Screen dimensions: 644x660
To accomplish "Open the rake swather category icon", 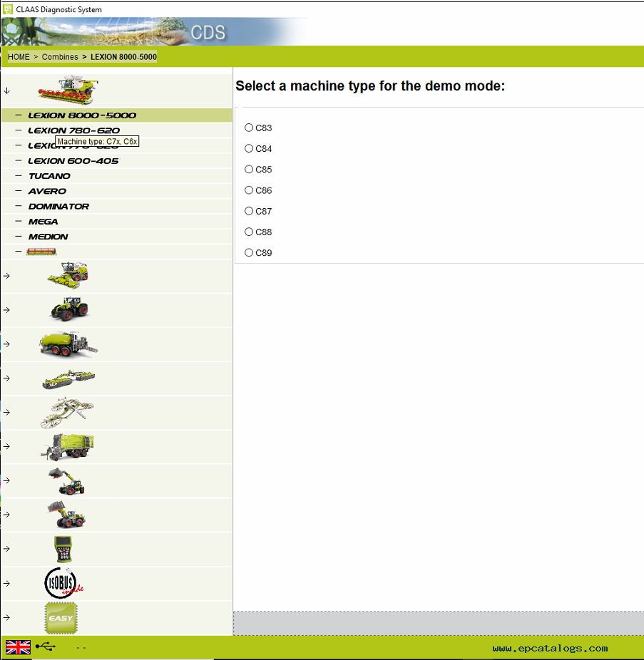I will 67,412.
